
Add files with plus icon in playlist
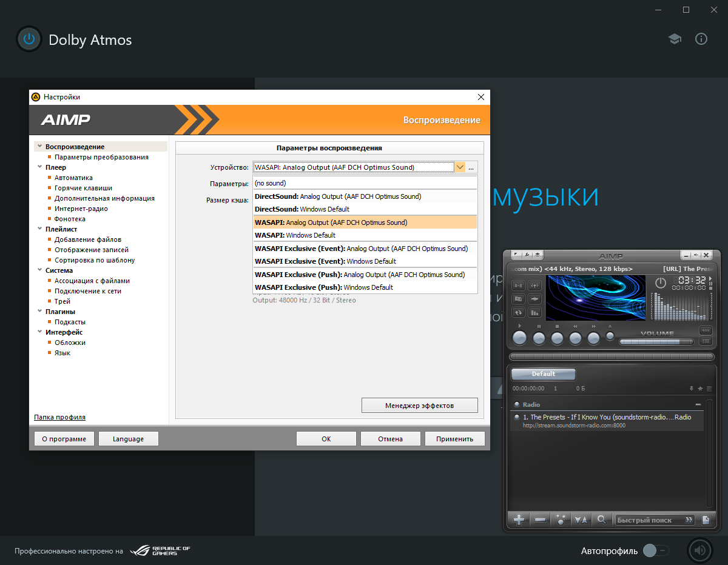click(x=519, y=520)
